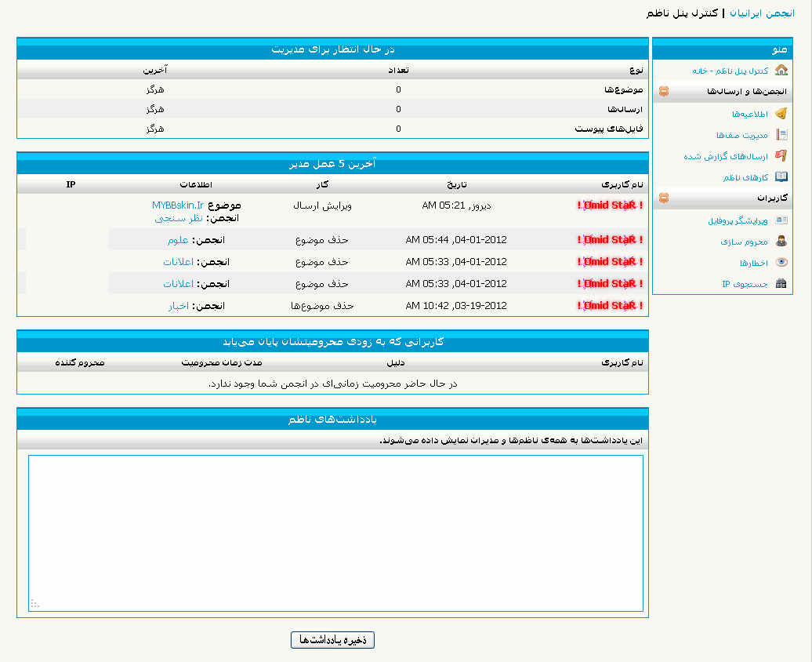812x662 pixels.
Task: Open کنترل پنل ناظم - خانه link
Action: pos(730,71)
